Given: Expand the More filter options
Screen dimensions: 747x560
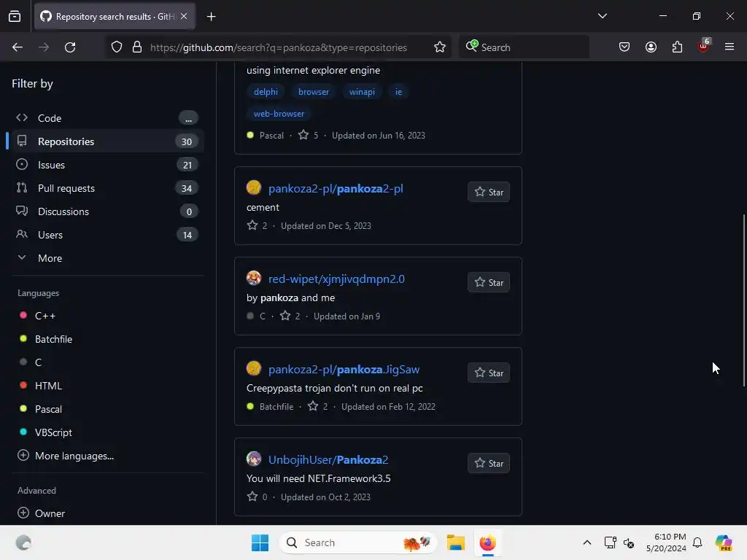Looking at the screenshot, I should coord(107,258).
